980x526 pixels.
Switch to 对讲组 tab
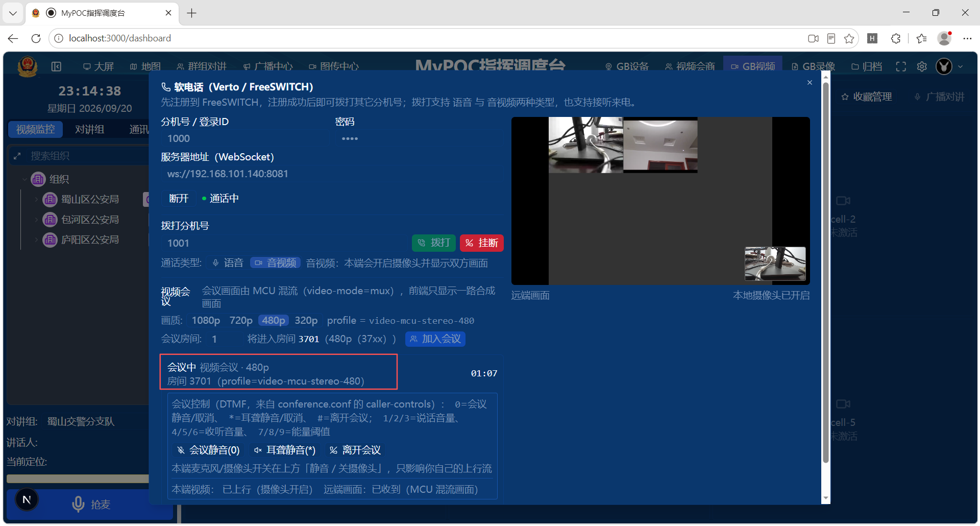click(90, 130)
